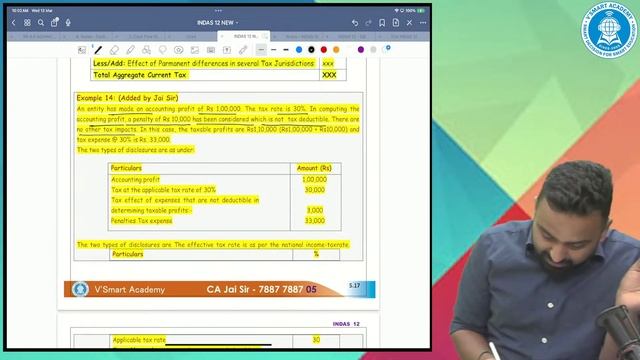Tap the iPad home indicator bar
The height and width of the screenshot is (360, 640).
[218, 345]
